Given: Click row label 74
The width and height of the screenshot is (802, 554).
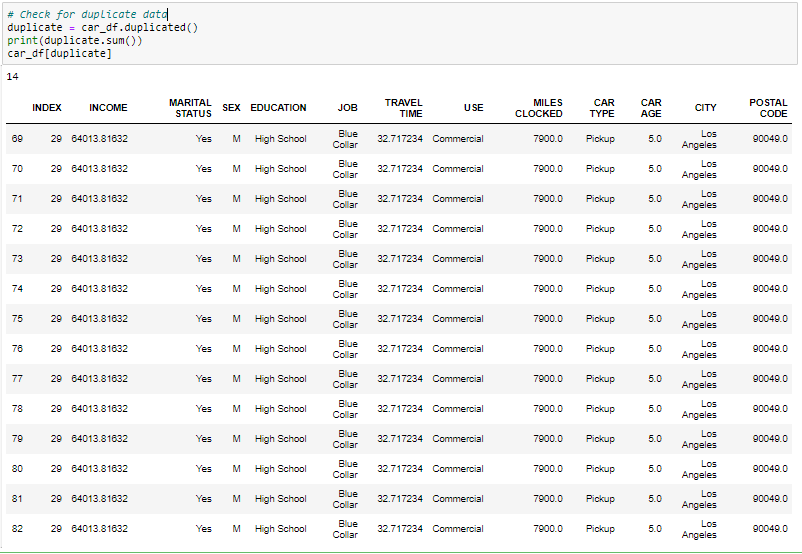Looking at the screenshot, I should [17, 289].
